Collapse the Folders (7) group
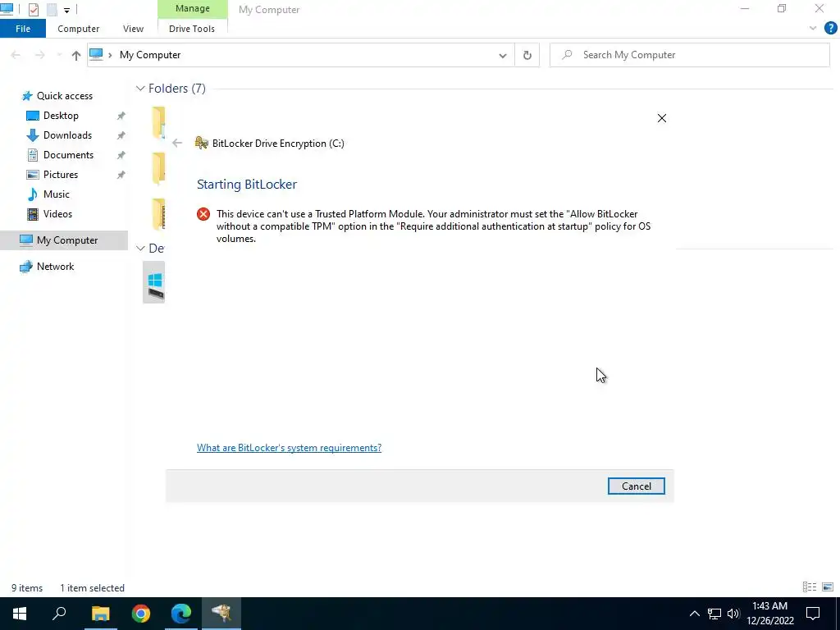Screen dimensions: 840x630 (x=140, y=89)
